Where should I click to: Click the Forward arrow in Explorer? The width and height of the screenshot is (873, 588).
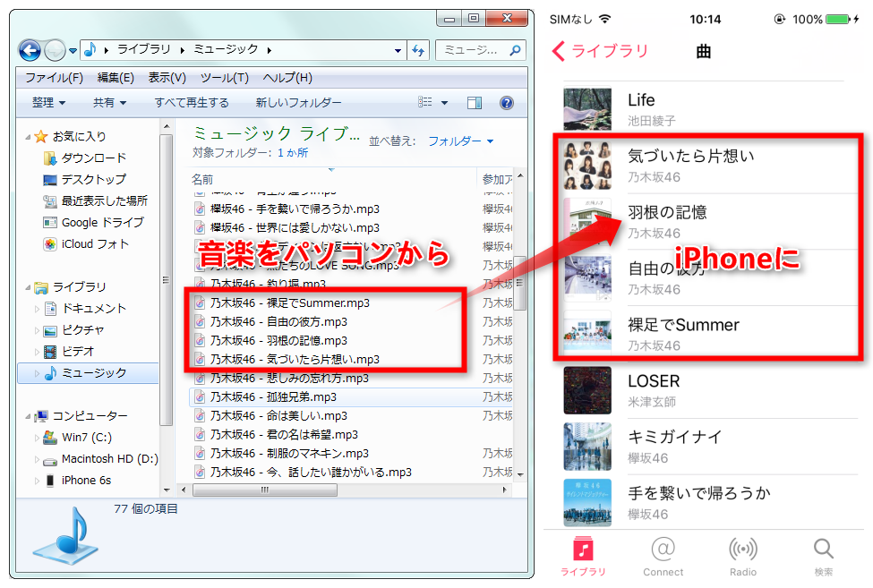pyautogui.click(x=55, y=51)
